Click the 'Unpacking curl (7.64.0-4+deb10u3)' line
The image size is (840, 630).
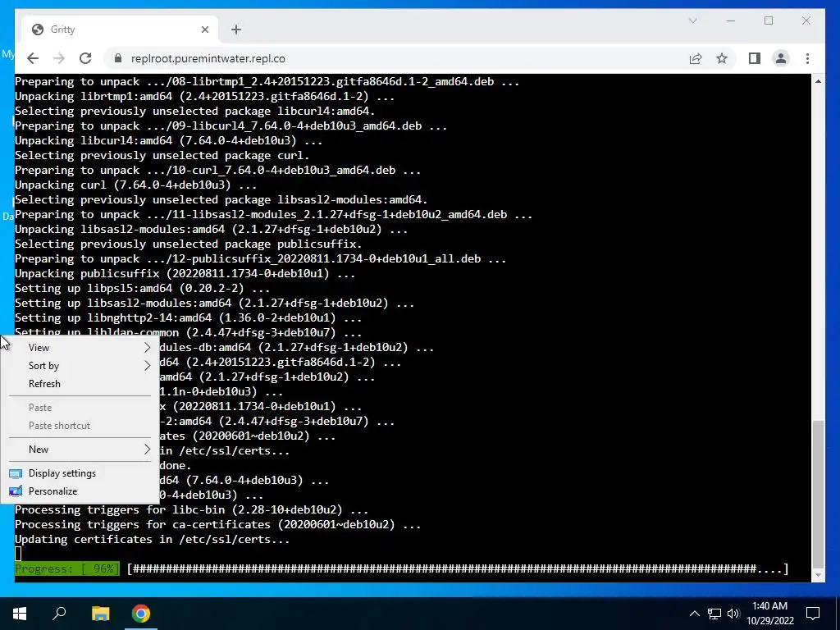click(135, 185)
